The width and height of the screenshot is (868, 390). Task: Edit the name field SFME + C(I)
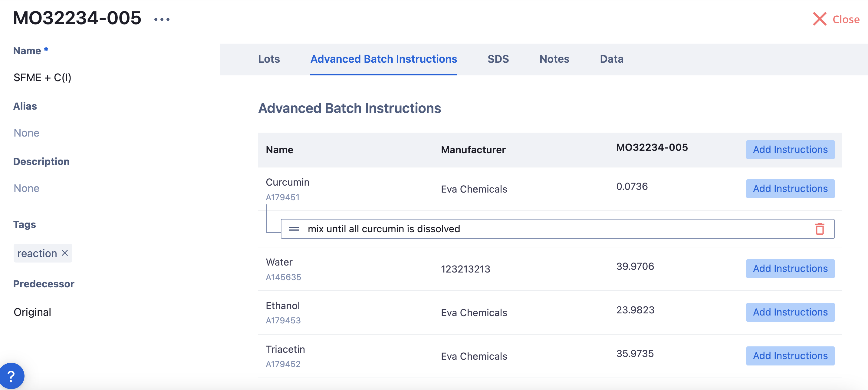(x=42, y=78)
